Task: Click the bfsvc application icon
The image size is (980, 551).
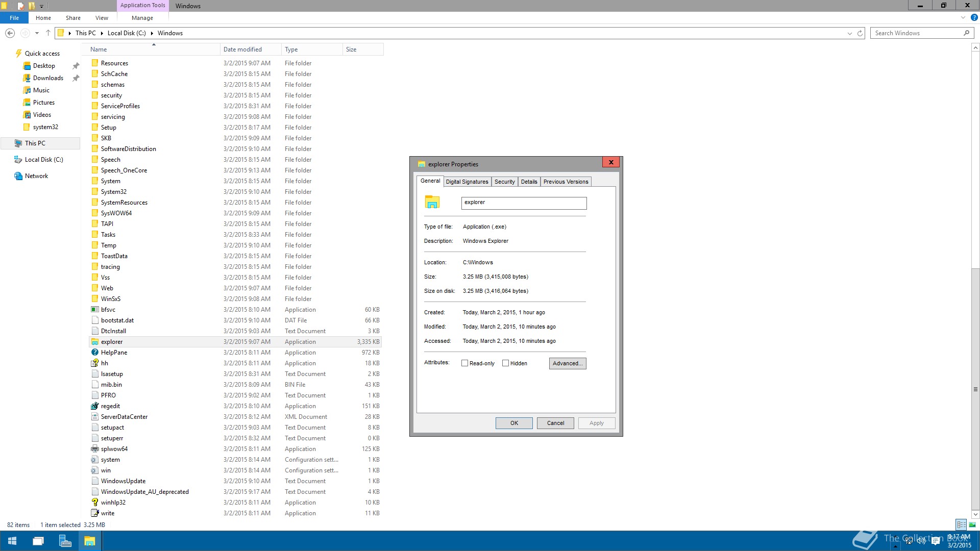Action: [94, 310]
